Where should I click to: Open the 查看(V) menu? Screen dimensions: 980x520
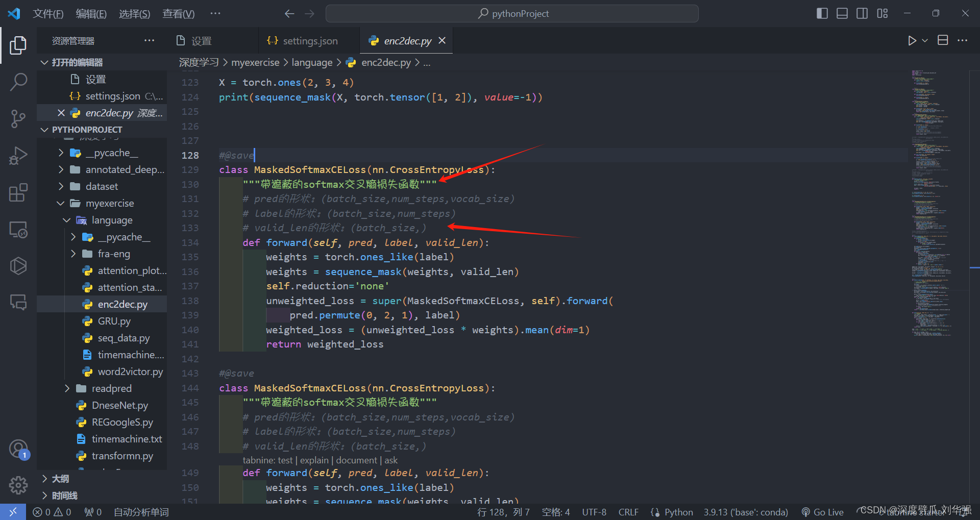point(178,13)
